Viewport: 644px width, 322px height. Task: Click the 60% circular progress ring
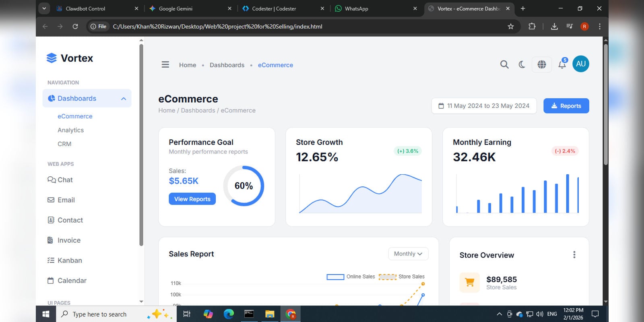[x=244, y=186]
